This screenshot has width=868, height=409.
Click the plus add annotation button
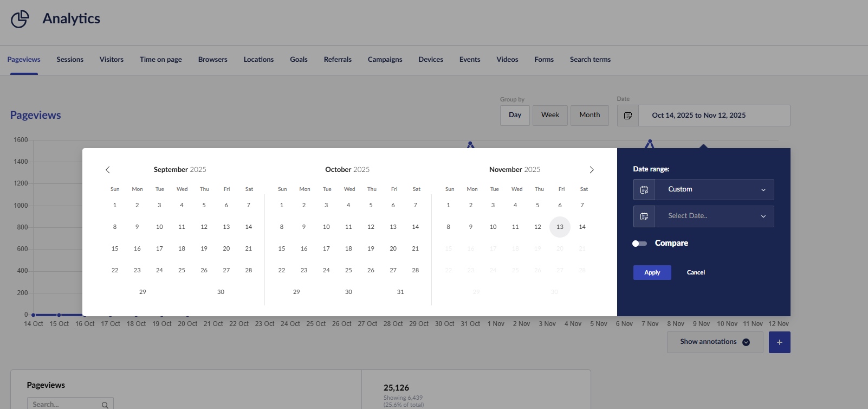coord(779,342)
